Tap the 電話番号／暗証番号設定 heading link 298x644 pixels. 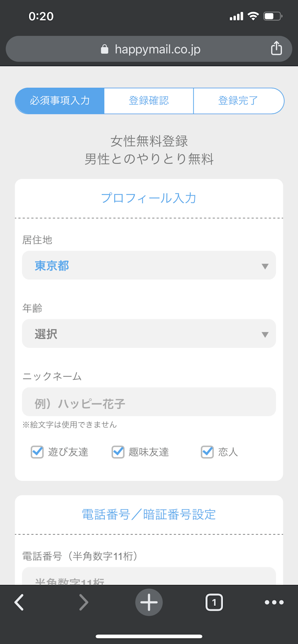(x=149, y=515)
